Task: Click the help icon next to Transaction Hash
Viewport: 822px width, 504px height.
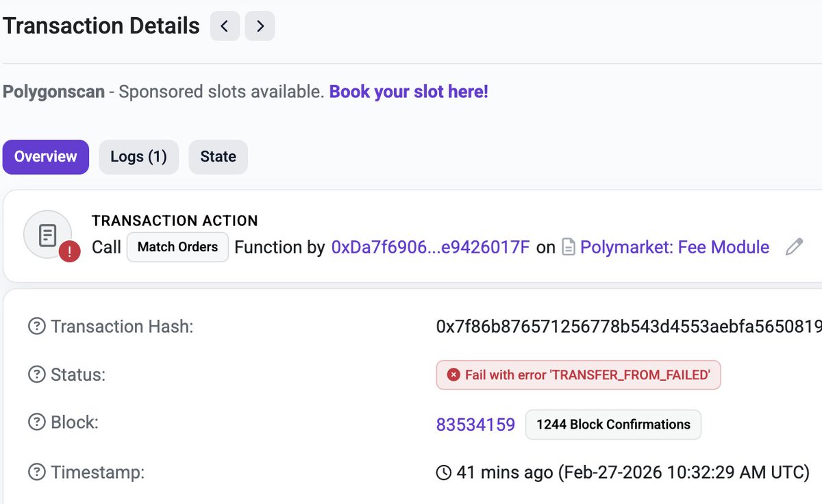Action: pos(36,327)
